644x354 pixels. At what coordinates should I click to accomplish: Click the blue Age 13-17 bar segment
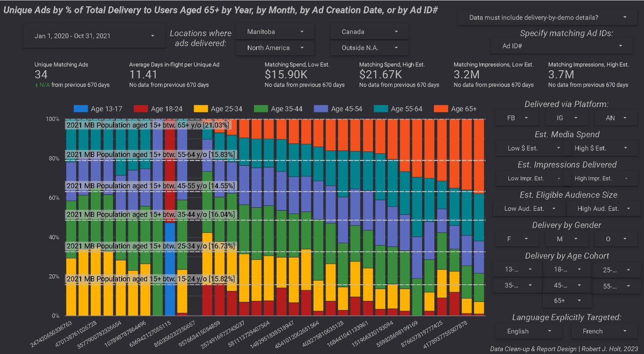pyautogui.click(x=170, y=269)
